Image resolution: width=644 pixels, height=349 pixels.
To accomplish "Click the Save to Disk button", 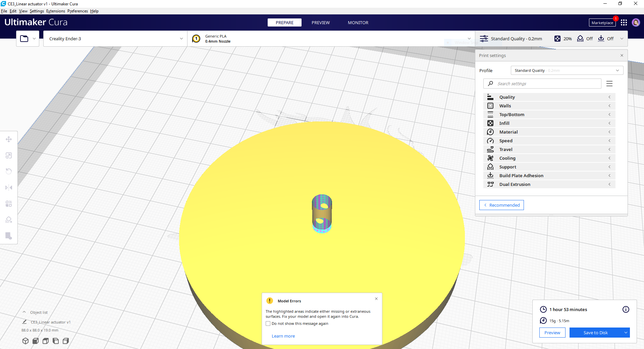I will (x=595, y=333).
